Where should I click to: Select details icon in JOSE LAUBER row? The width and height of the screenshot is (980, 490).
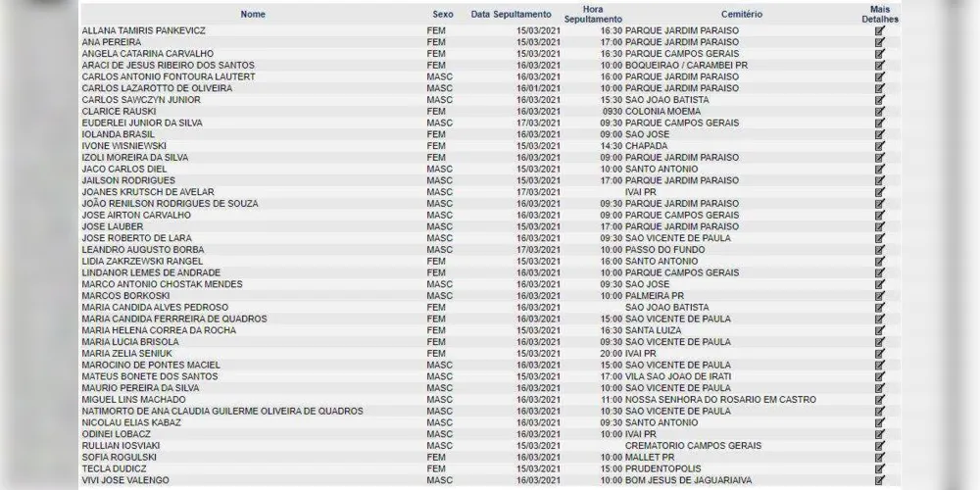tap(880, 227)
